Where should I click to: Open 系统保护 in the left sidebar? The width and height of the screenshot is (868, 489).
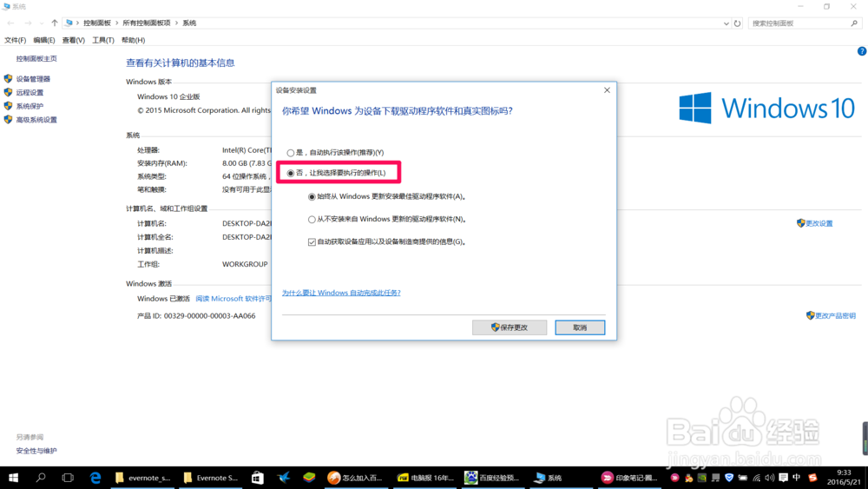[x=30, y=106]
